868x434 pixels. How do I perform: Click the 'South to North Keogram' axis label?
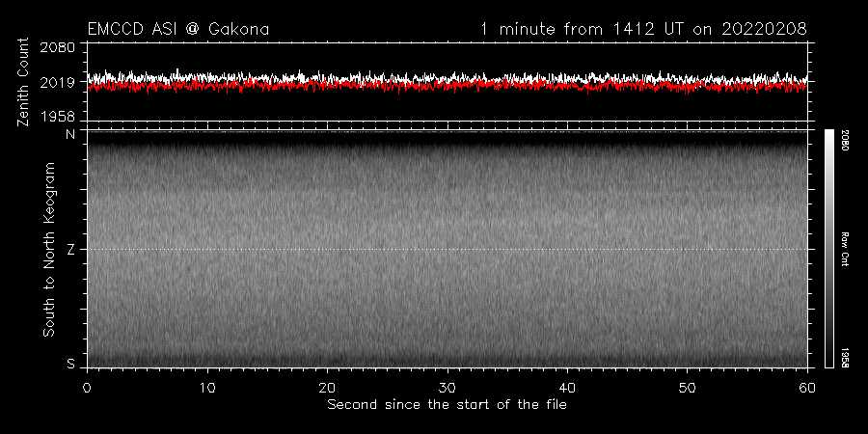tap(49, 249)
